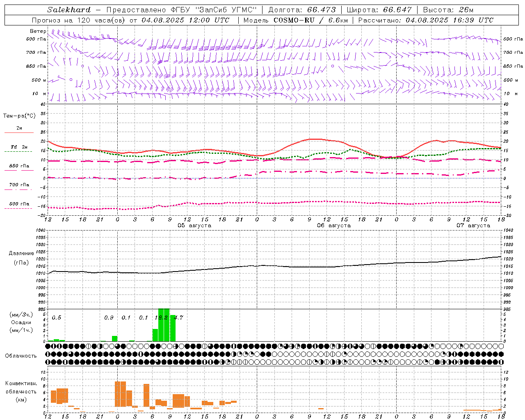Select the latitude value 'Широта: 66.647'
The height and width of the screenshot is (420, 525).
coord(379,10)
